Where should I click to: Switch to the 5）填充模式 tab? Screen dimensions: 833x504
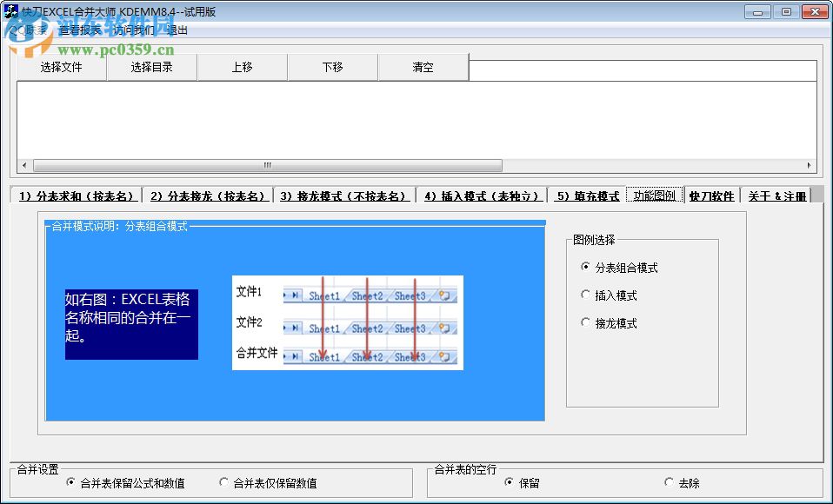tap(586, 196)
